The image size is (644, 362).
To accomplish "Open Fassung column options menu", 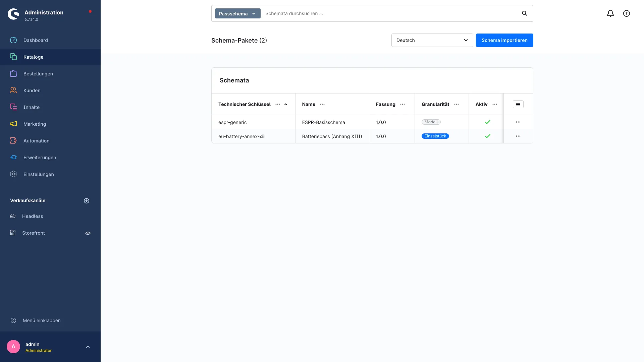I will (402, 105).
